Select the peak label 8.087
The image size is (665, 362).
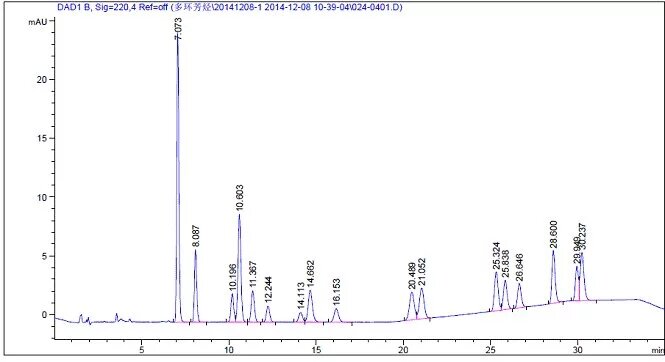click(196, 236)
